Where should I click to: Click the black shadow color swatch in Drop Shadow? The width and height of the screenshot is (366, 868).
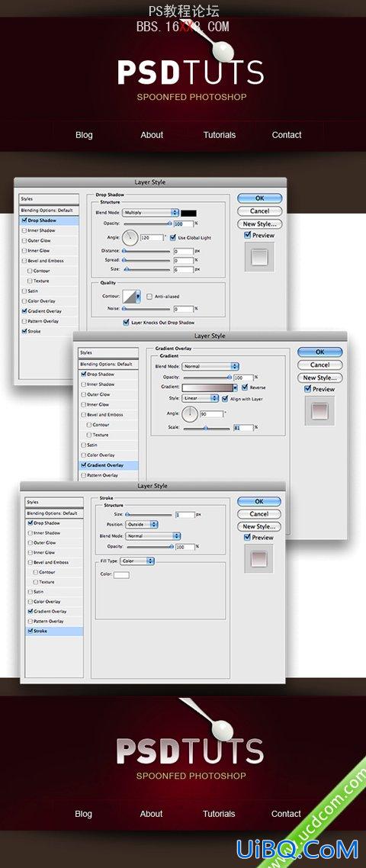189,213
